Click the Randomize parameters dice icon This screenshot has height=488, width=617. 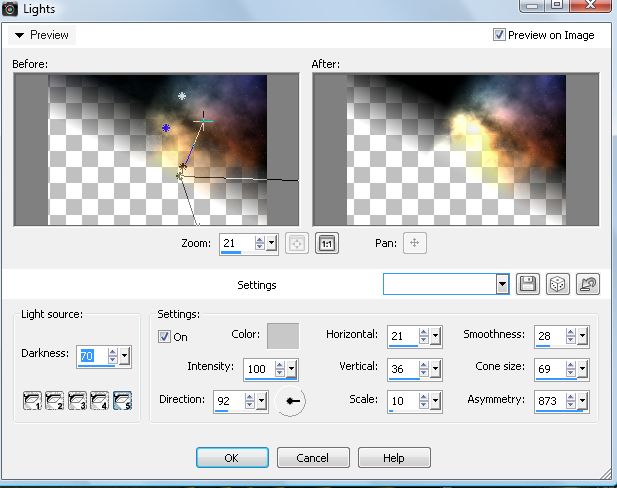pos(557,285)
